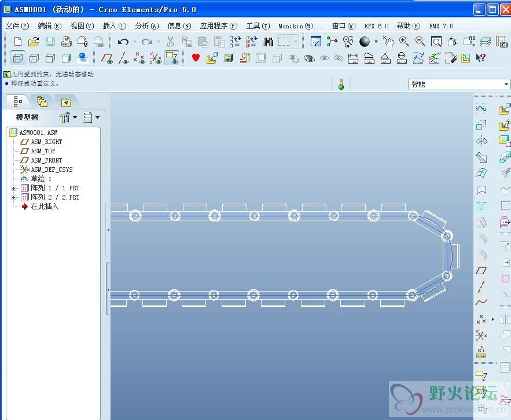
Task: Toggle no hidden line display mode
Action: coord(50,58)
